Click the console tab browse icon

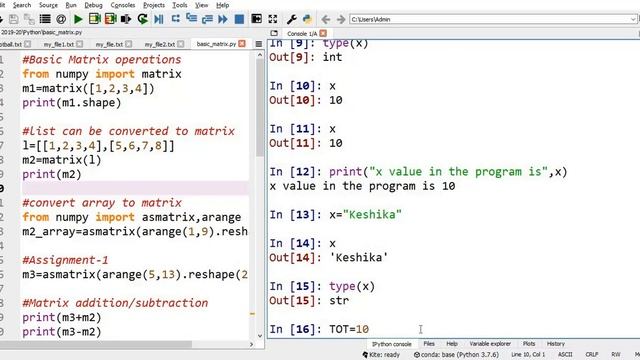(274, 33)
